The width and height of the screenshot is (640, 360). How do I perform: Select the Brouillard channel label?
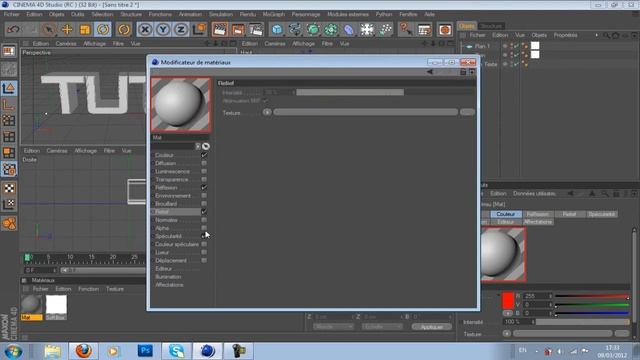pos(166,204)
